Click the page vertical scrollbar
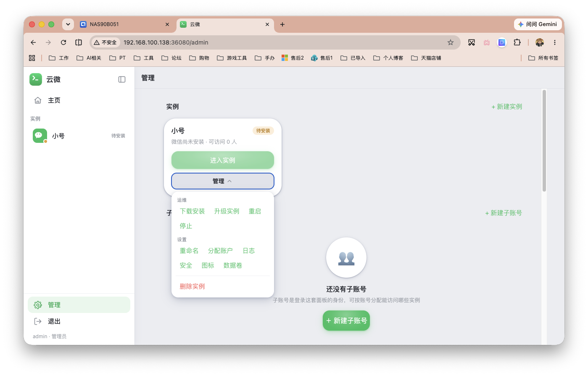The height and width of the screenshot is (376, 588). 544,141
